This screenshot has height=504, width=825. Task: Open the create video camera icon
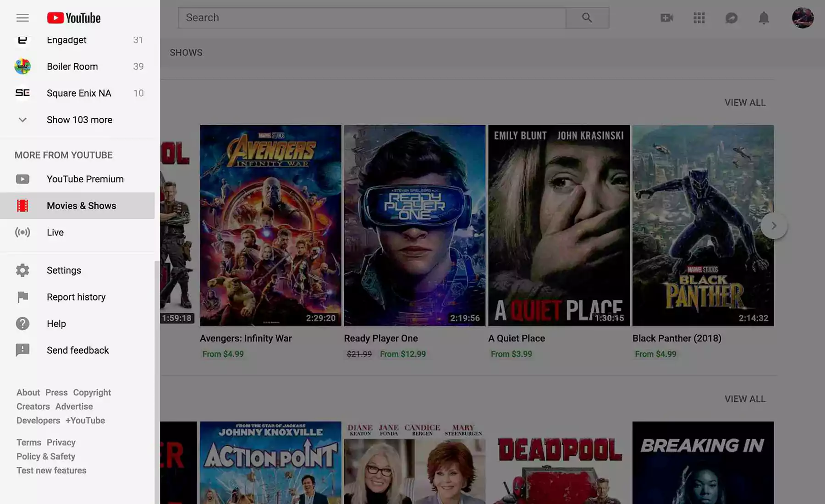pos(666,18)
